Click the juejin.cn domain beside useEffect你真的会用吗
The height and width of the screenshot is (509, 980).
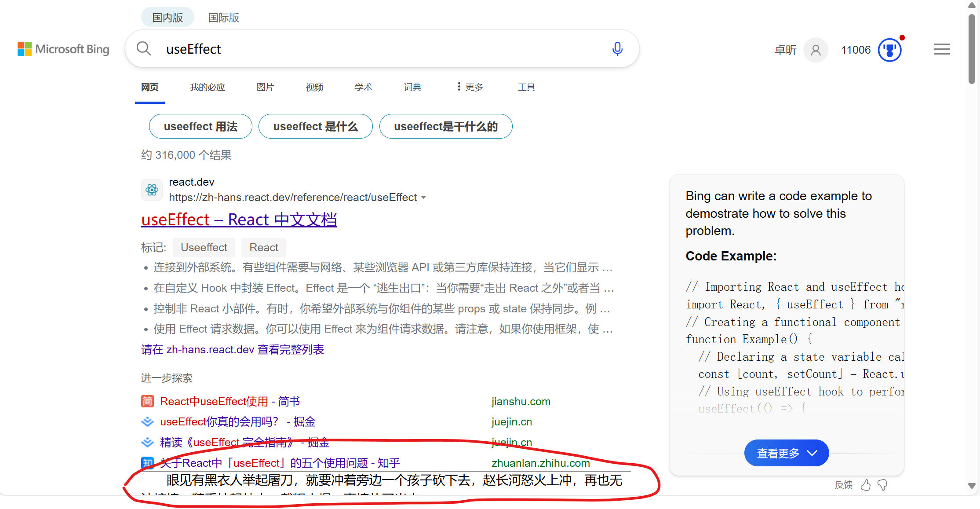[x=512, y=421]
